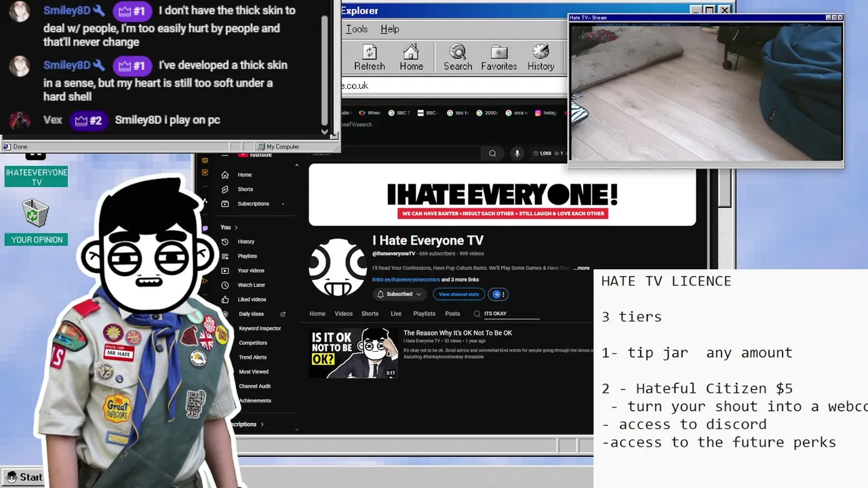Image resolution: width=868 pixels, height=488 pixels.
Task: Click the 'IS IT OK NOT TO BE OK?' thumbnail
Action: click(x=353, y=353)
